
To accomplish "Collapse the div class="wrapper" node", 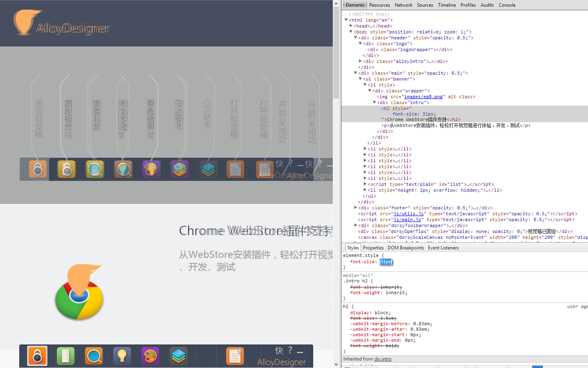I will (x=370, y=91).
